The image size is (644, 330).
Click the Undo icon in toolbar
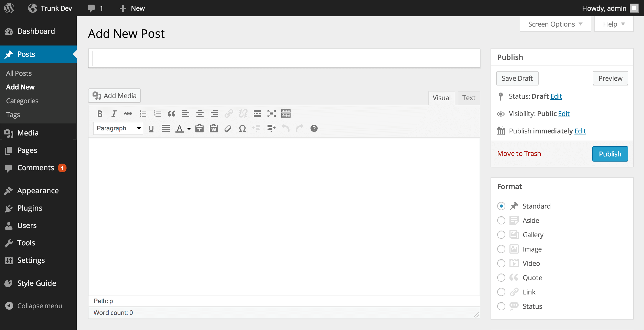285,128
